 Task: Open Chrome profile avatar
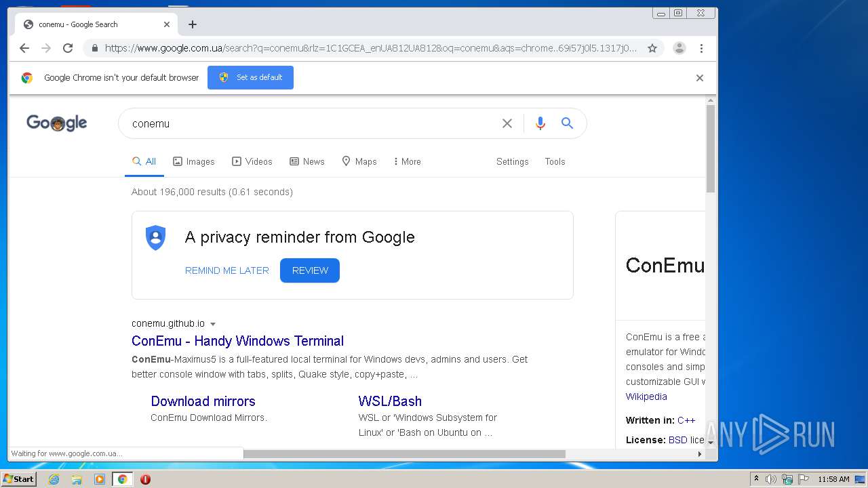(x=679, y=48)
